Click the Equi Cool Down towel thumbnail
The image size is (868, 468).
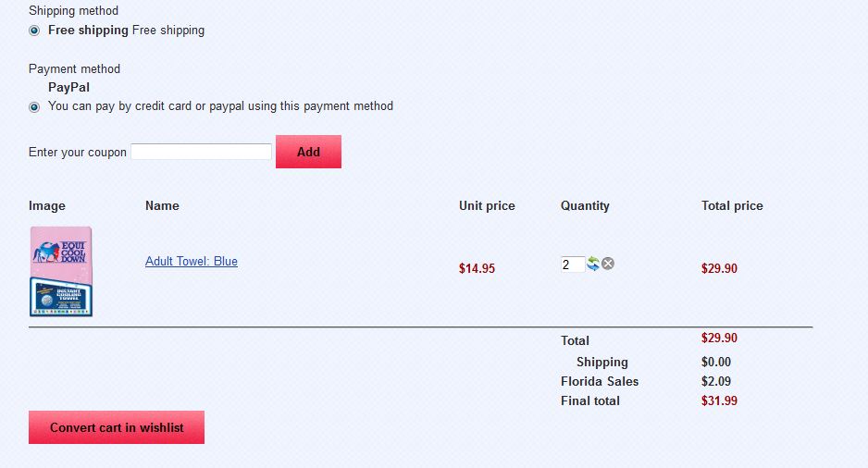point(61,272)
